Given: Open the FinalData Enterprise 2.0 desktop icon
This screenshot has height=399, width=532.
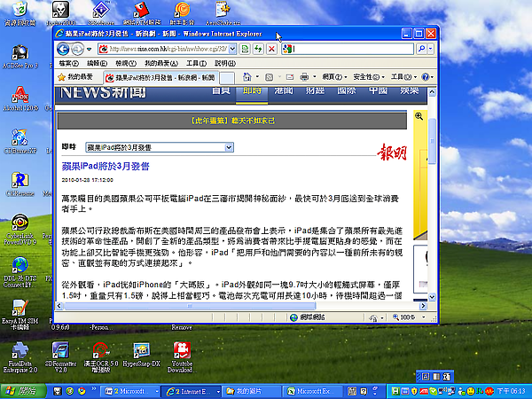Looking at the screenshot, I should [x=20, y=357].
